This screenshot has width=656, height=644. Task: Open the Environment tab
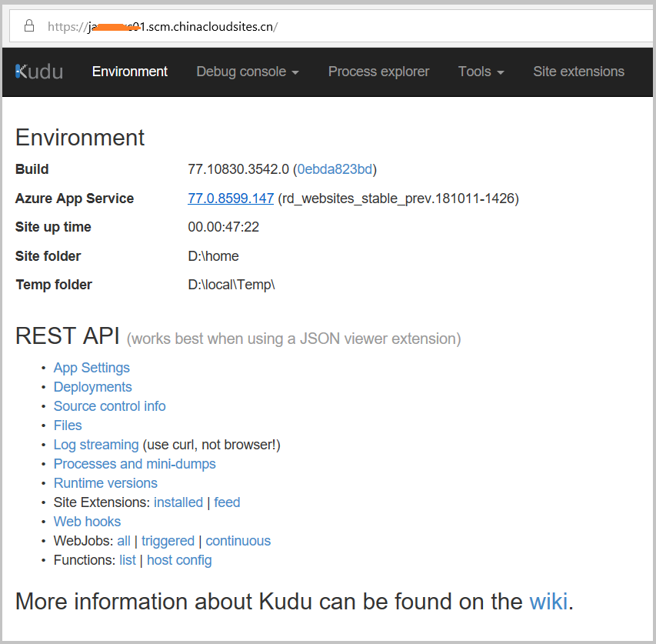129,72
